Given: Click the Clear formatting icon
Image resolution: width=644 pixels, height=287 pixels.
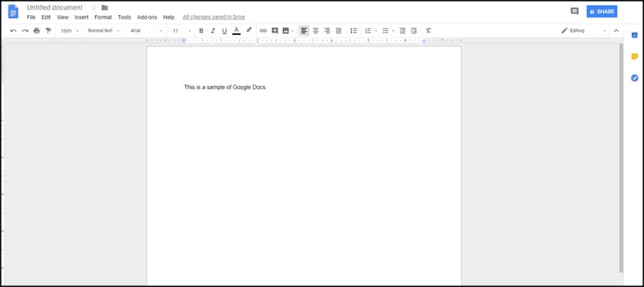Looking at the screenshot, I should [x=428, y=30].
